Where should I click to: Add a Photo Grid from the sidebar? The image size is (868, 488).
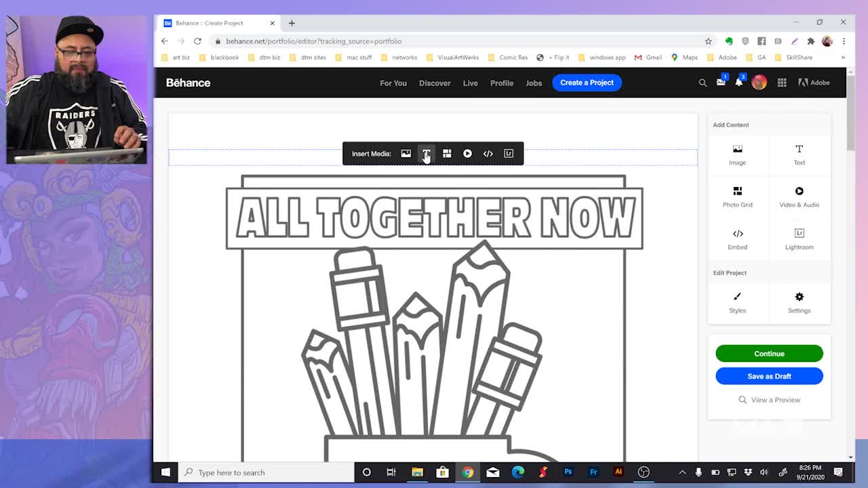737,197
